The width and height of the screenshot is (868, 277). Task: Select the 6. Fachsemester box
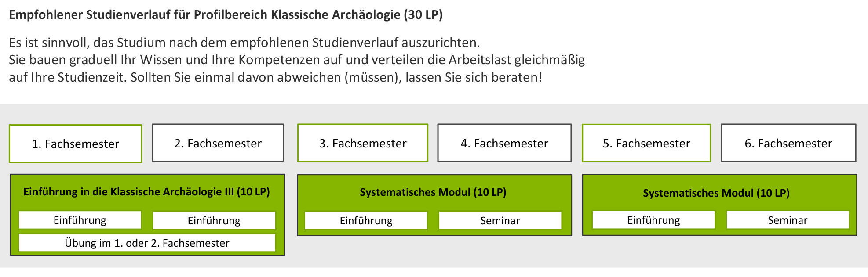(x=788, y=143)
